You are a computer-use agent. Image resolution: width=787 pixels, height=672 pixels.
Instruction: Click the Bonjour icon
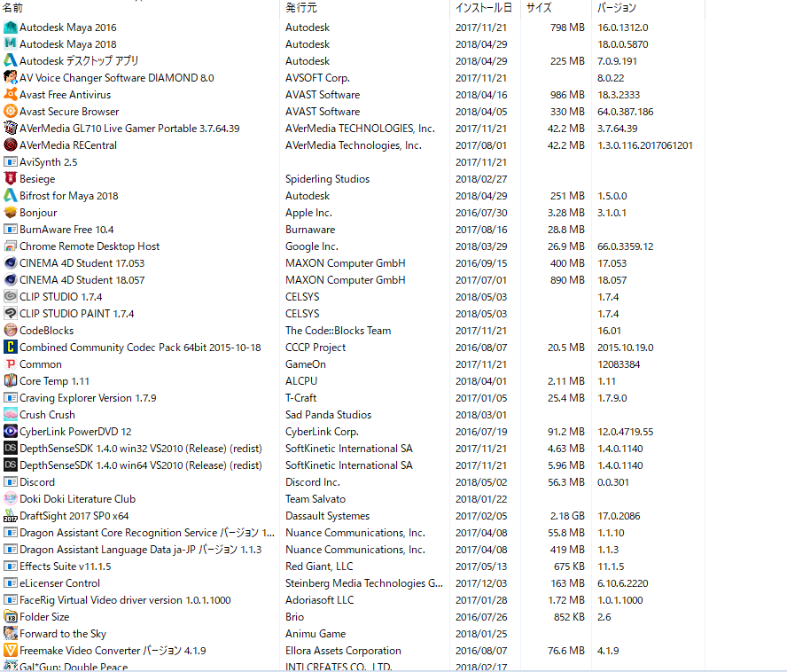10,213
